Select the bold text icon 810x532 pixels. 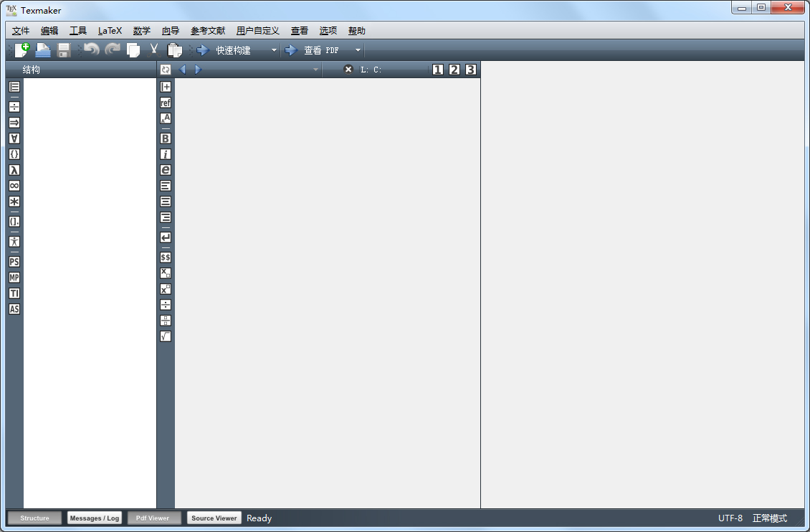[x=165, y=138]
